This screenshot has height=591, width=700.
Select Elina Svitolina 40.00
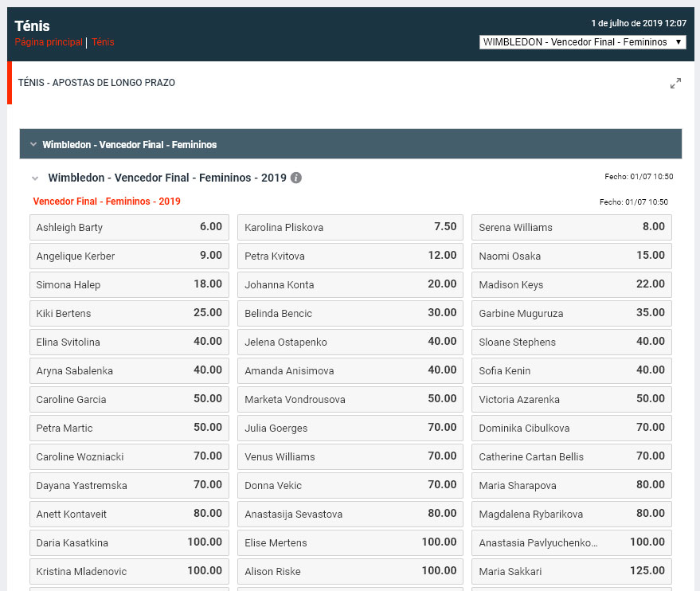(130, 342)
